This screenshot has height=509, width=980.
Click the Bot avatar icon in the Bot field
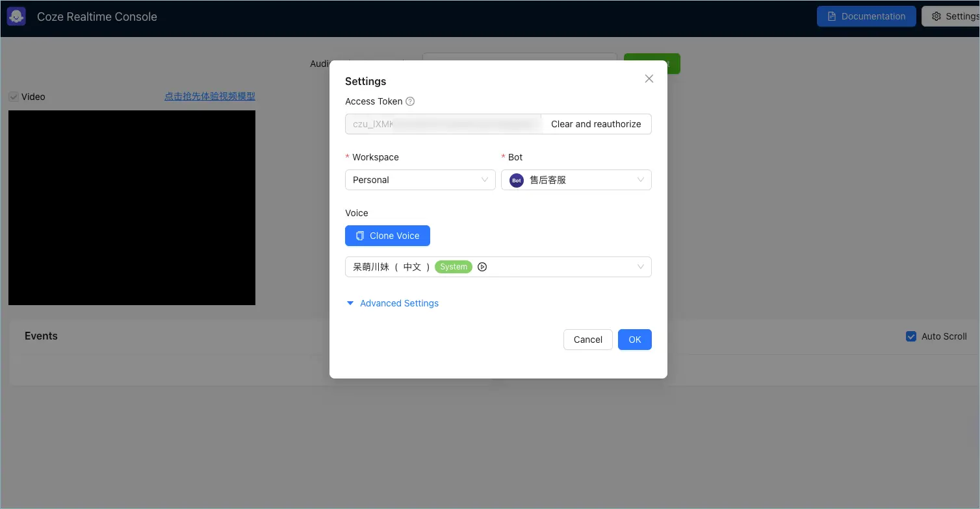pyautogui.click(x=517, y=180)
